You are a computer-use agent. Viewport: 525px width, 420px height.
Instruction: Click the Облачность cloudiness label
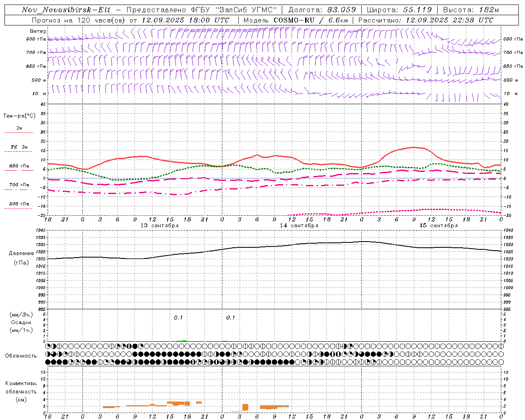[21, 356]
